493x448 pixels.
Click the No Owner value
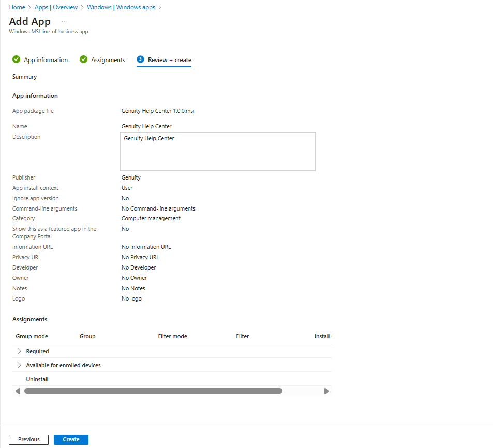click(135, 278)
